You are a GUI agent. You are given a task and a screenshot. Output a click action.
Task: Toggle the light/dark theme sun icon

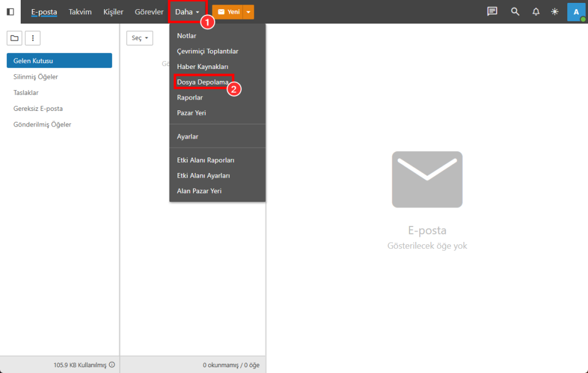point(555,11)
